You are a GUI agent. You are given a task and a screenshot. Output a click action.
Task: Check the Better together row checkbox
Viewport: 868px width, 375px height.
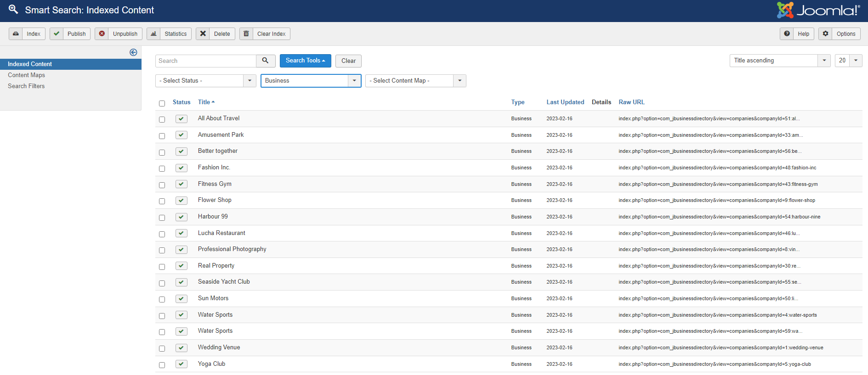click(162, 152)
